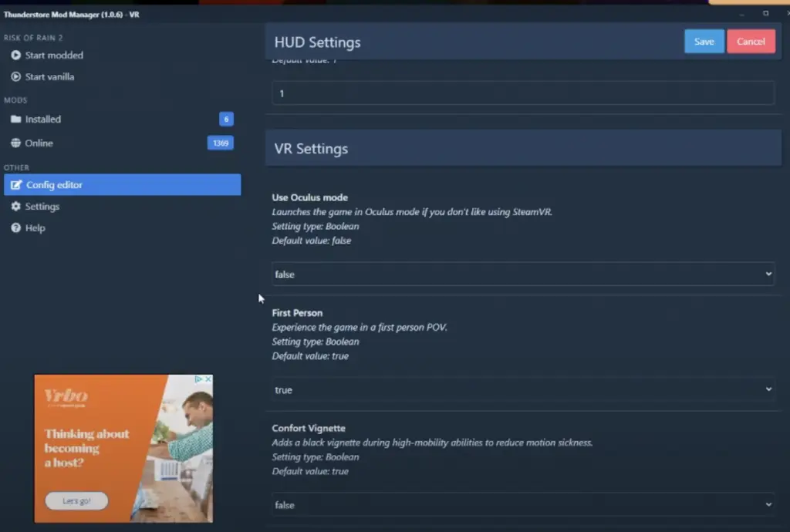Image resolution: width=790 pixels, height=532 pixels.
Task: Click the Settings gear icon
Action: [x=15, y=207]
